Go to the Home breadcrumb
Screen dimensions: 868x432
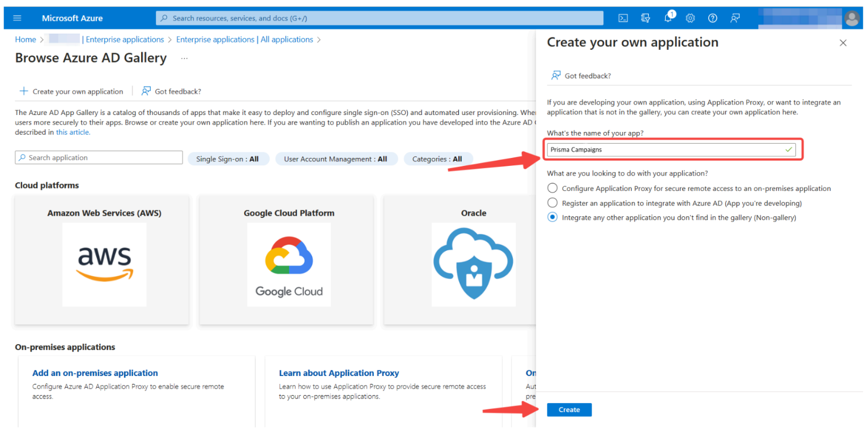click(25, 40)
